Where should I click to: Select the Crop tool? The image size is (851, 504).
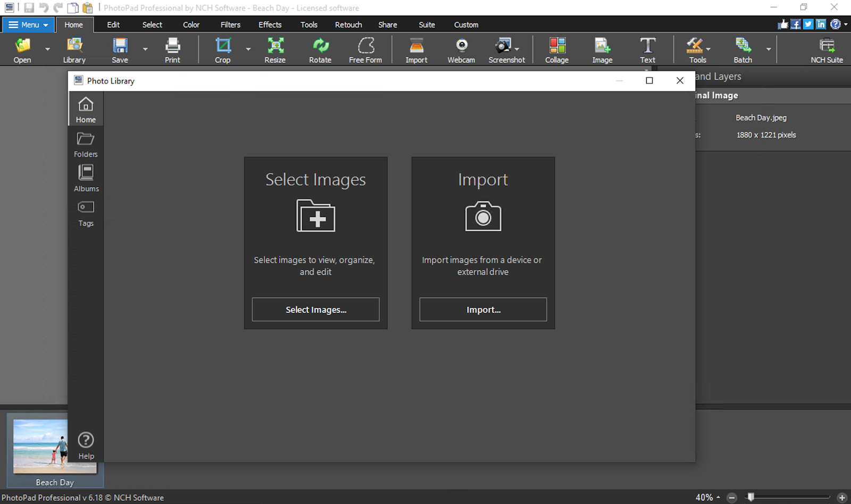[223, 46]
